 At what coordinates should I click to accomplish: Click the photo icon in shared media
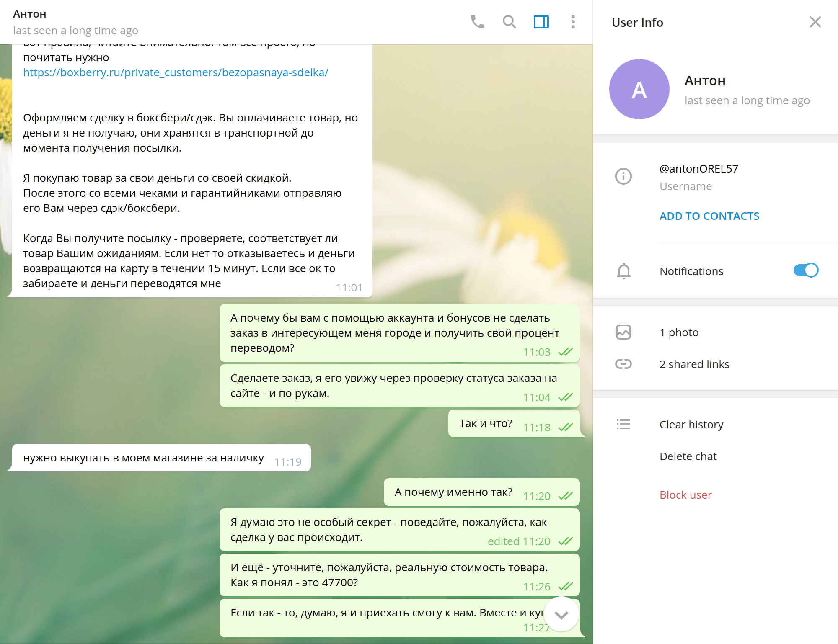(x=623, y=332)
